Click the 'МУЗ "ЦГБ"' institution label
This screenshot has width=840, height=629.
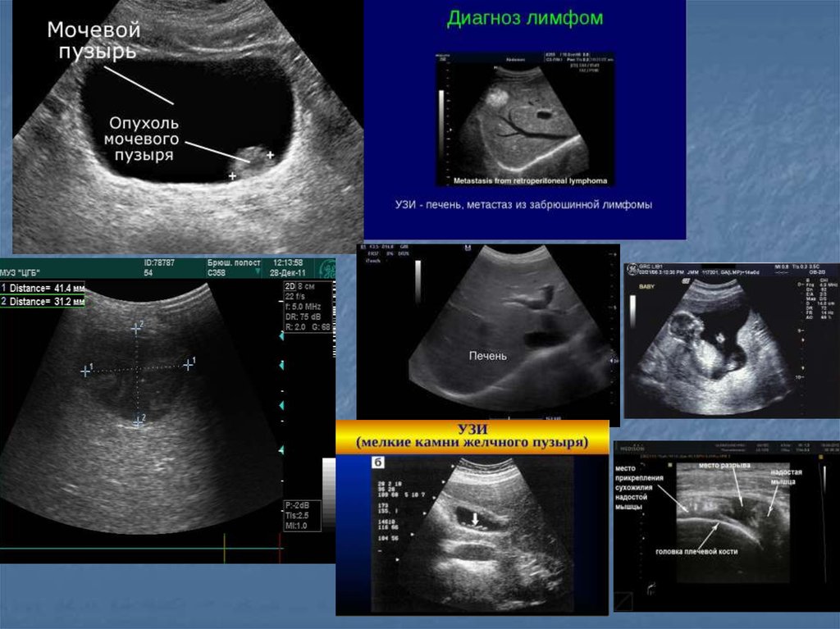(x=20, y=273)
